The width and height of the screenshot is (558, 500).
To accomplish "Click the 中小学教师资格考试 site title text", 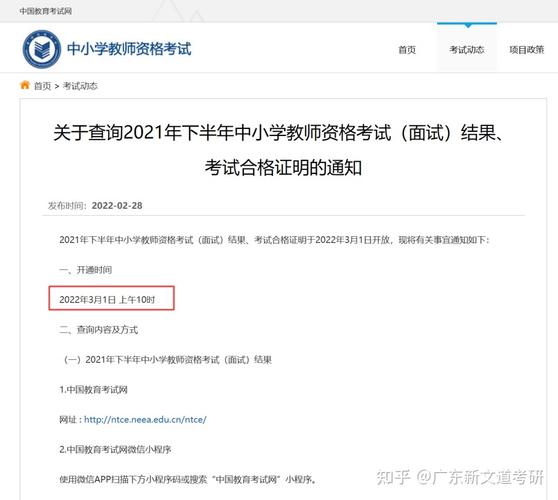I will 129,49.
